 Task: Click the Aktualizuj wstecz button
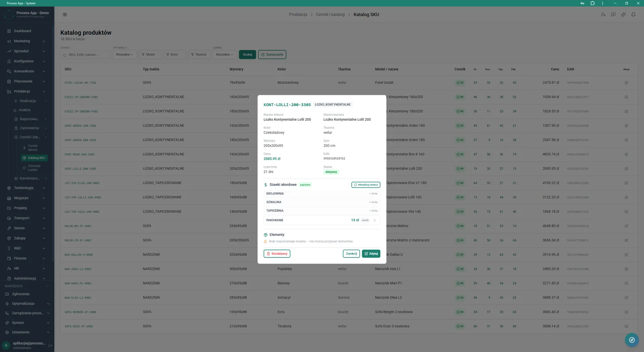[365, 185]
